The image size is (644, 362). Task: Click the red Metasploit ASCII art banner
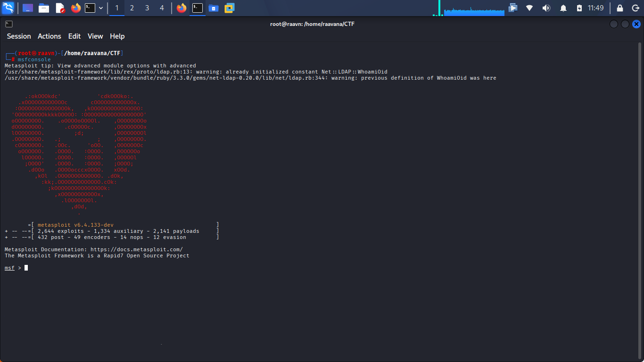tap(79, 155)
